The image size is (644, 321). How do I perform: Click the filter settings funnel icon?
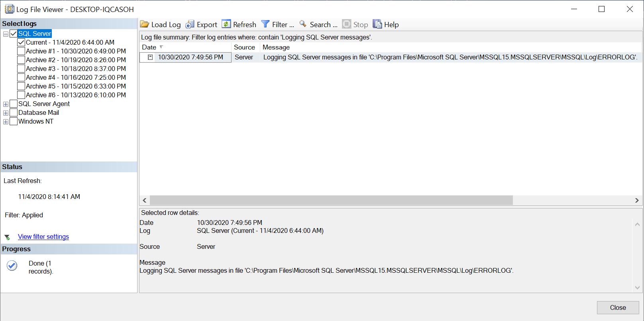[x=7, y=237]
